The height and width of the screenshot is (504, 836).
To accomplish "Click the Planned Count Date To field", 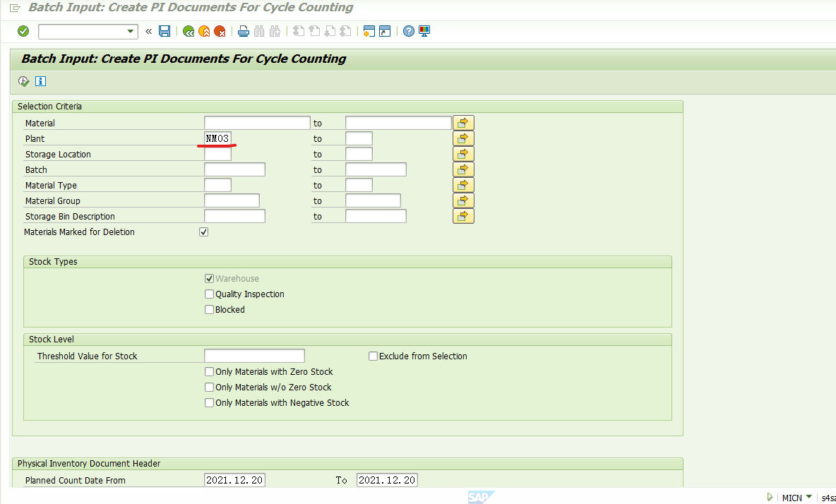I will click(x=387, y=480).
